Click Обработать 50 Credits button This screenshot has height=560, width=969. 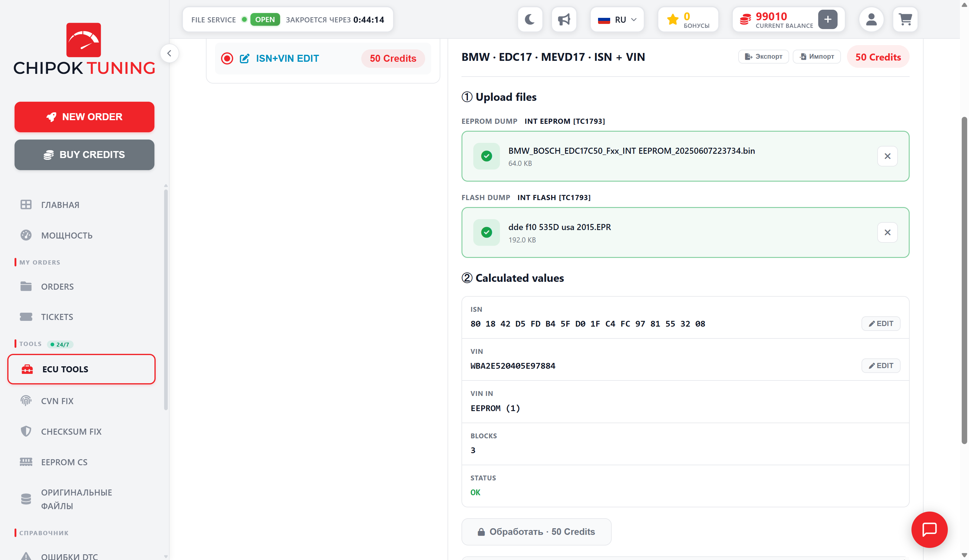point(536,532)
